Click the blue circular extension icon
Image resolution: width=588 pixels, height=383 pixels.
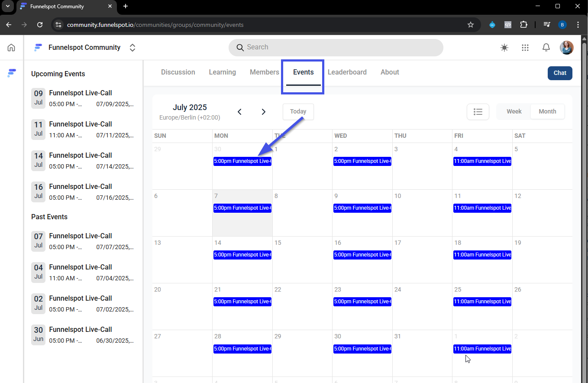click(492, 25)
